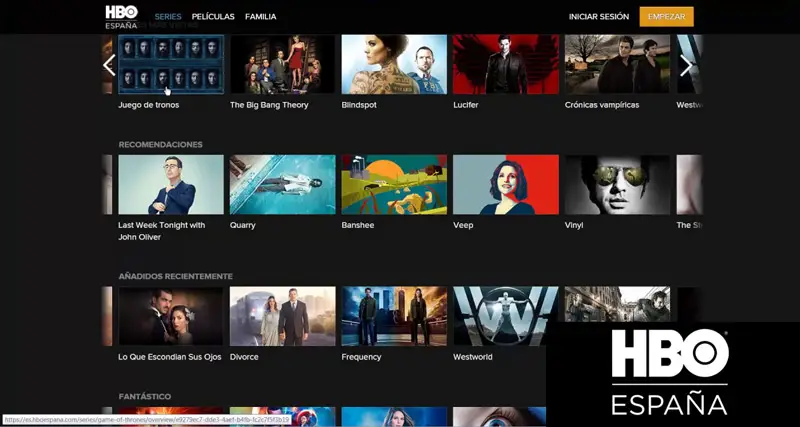The image size is (800, 427).
Task: Open the Veep poster
Action: point(506,185)
